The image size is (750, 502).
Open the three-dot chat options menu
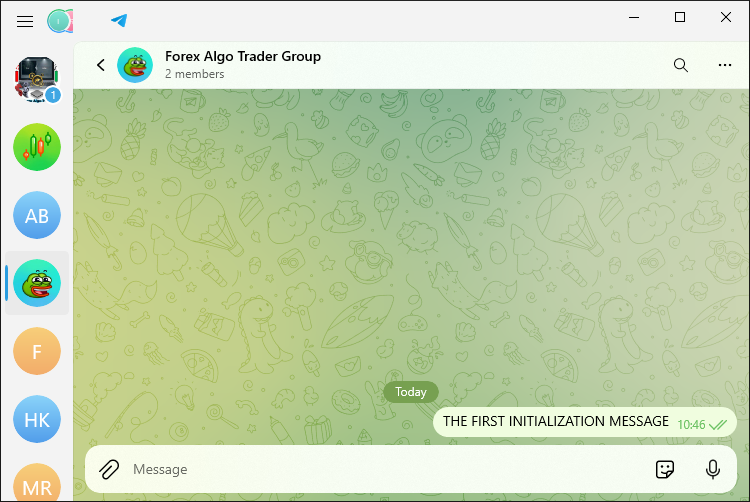[725, 65]
